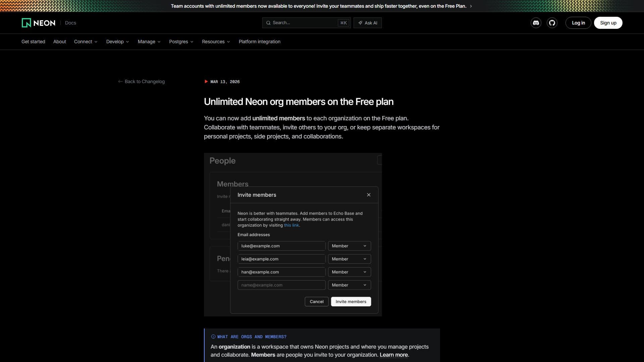Click the Sign up button
This screenshot has width=644, height=362.
click(x=608, y=23)
